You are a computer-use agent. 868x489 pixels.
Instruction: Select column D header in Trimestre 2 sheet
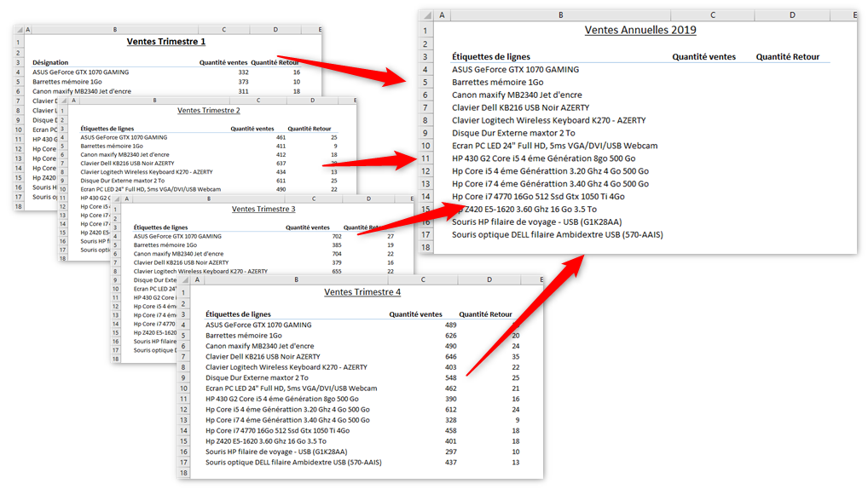(x=312, y=101)
